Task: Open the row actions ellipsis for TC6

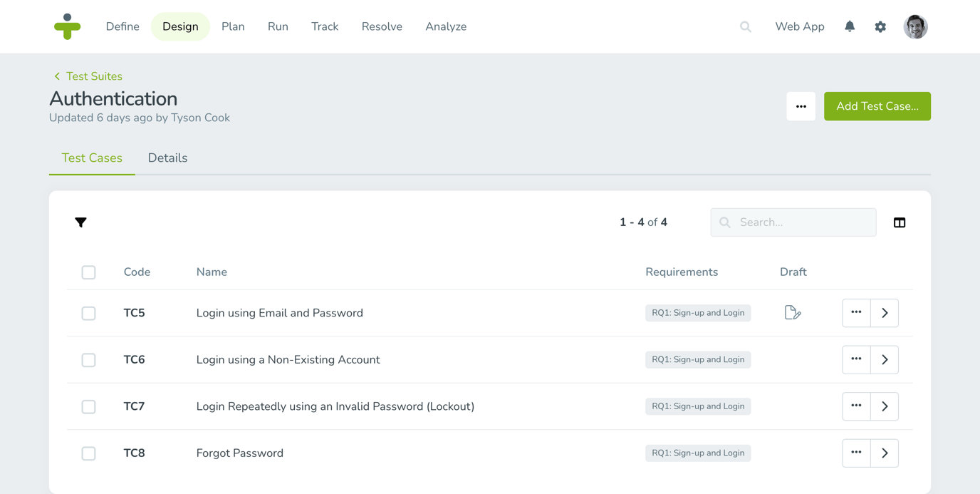Action: [856, 359]
